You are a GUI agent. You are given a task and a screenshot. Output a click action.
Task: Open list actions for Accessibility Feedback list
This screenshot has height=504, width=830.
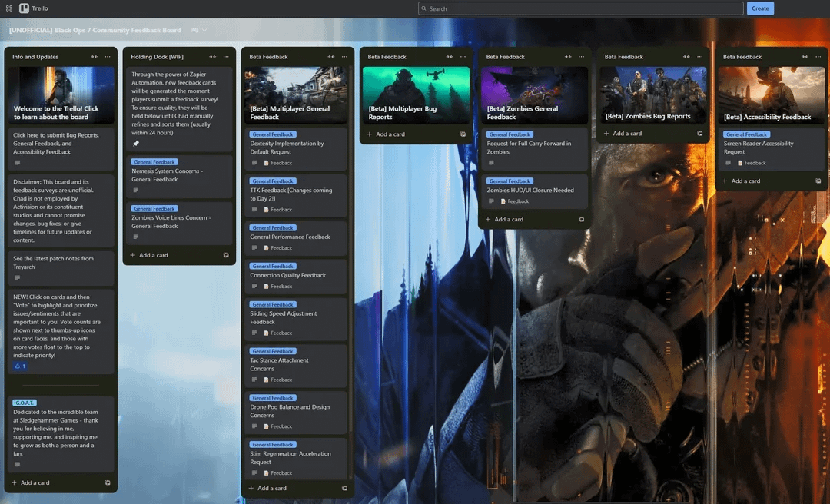coord(818,57)
